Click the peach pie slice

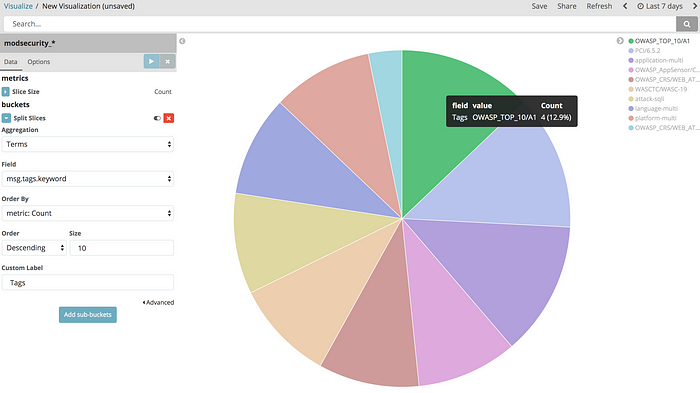pyautogui.click(x=330, y=299)
